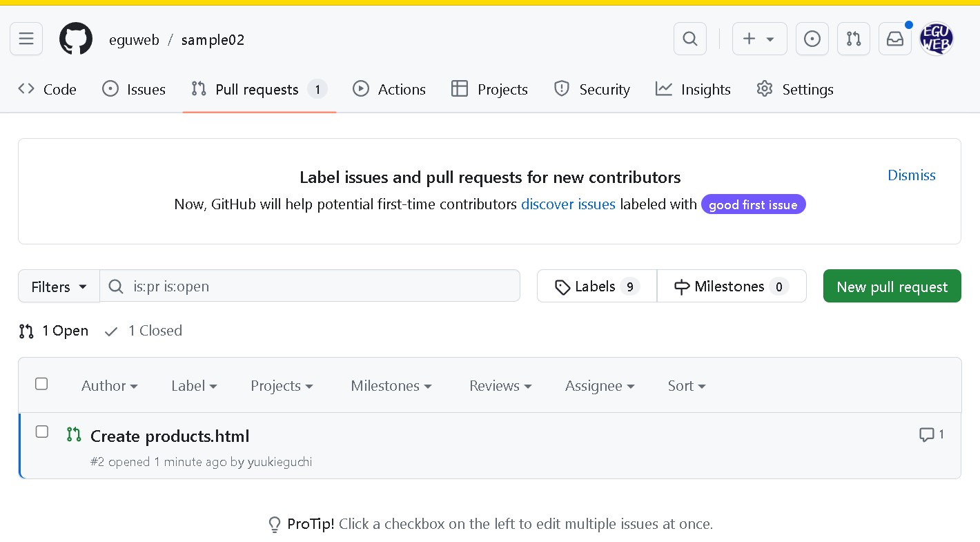Screen dimensions: 980x542
Task: Open the Filters dropdown
Action: point(58,286)
